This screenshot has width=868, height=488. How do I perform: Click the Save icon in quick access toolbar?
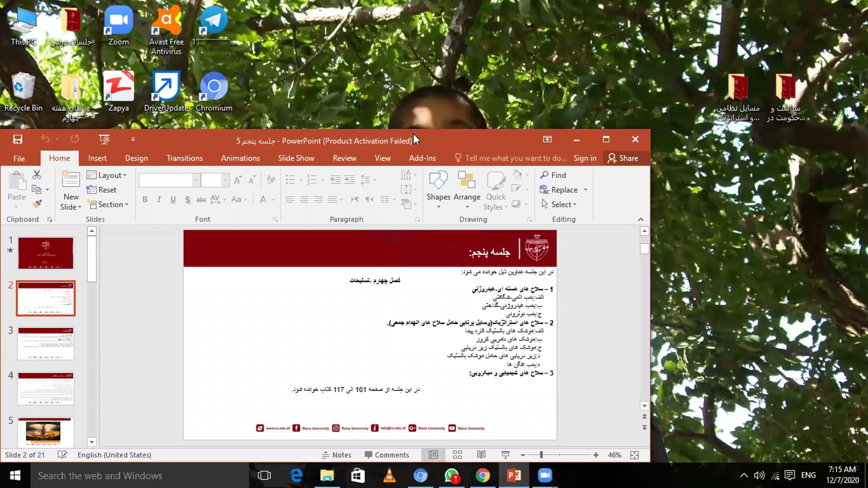(18, 139)
